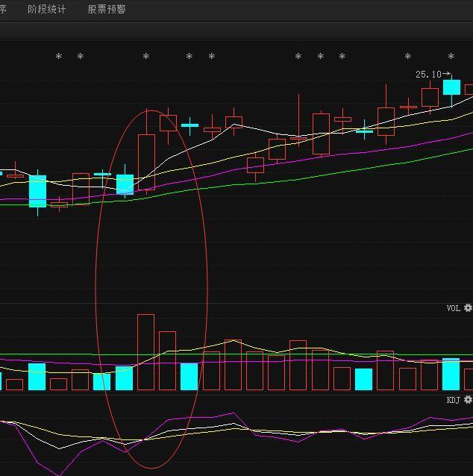Click the asterisk marker directly above the red ellipse
The height and width of the screenshot is (476, 473).
click(146, 57)
